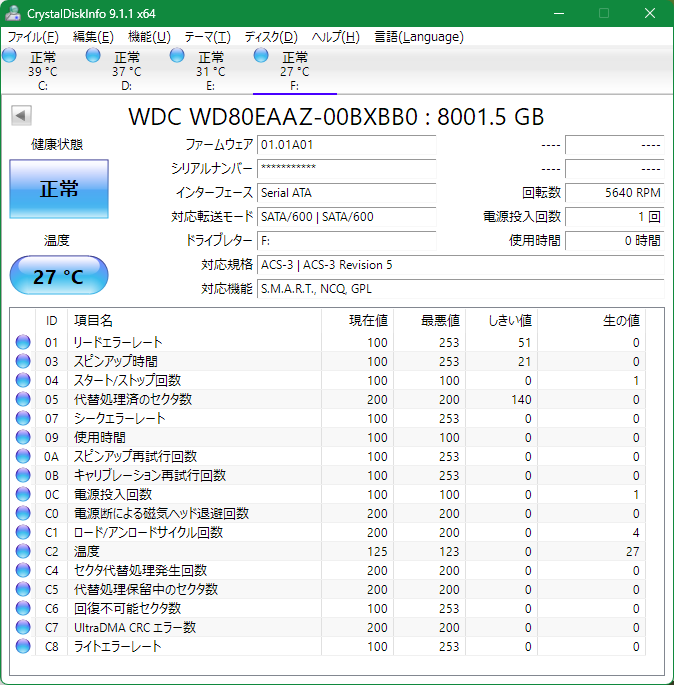
Task: Click status orb of row 05 代替処理済のセクタ数
Action: tap(23, 399)
